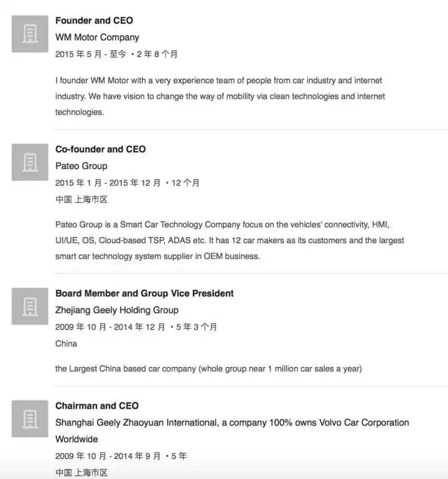The width and height of the screenshot is (448, 479).
Task: Click the WM Motor Company building icon
Action: 30,34
